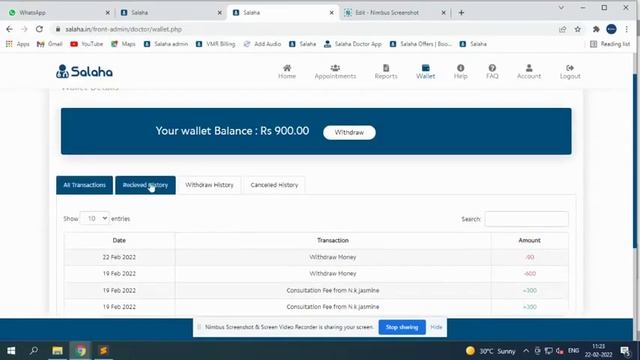Viewport: 640px width, 360px height.
Task: Open the FAQ page
Action: (x=492, y=71)
